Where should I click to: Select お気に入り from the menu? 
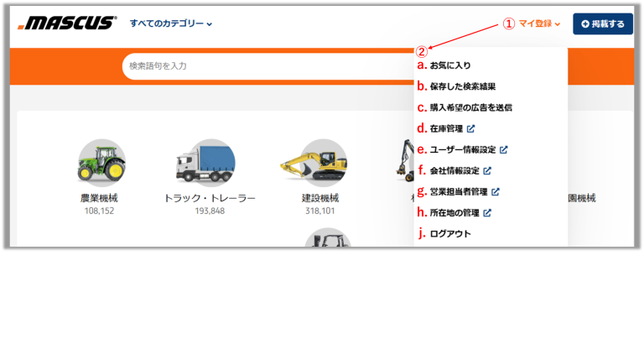pyautogui.click(x=450, y=65)
